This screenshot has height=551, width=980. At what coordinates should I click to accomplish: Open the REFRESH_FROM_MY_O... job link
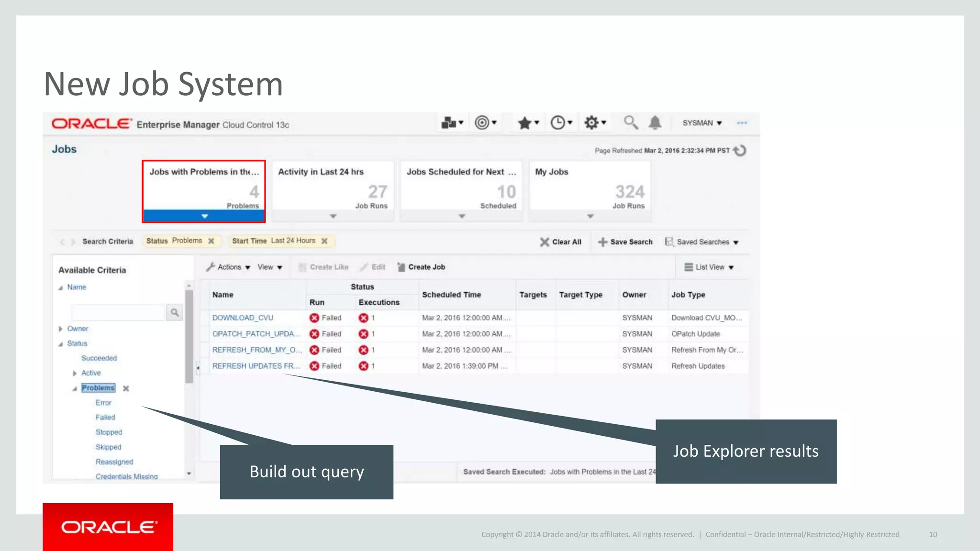[x=257, y=350]
